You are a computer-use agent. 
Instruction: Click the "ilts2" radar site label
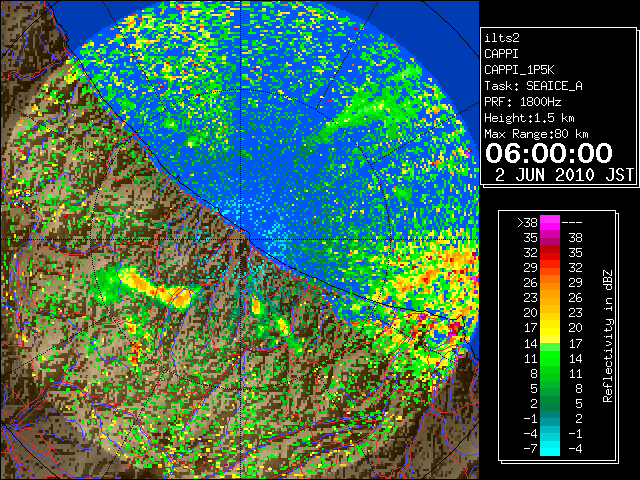pos(502,38)
